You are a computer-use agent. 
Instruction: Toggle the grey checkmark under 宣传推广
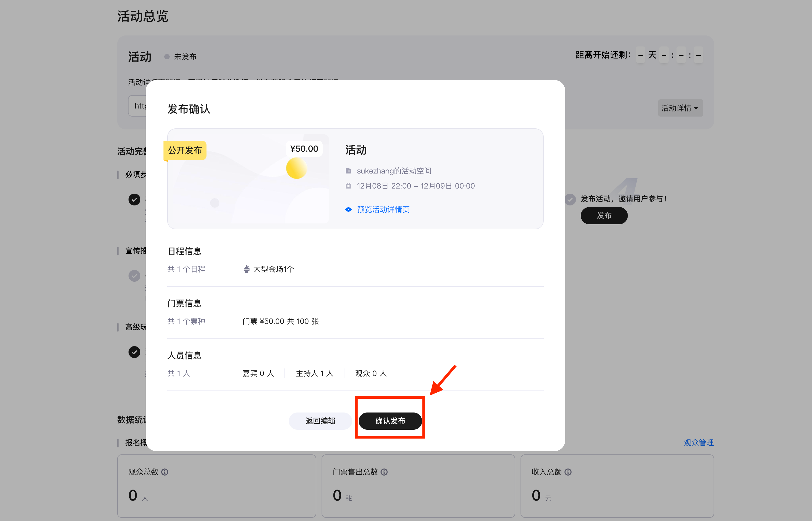pyautogui.click(x=134, y=276)
